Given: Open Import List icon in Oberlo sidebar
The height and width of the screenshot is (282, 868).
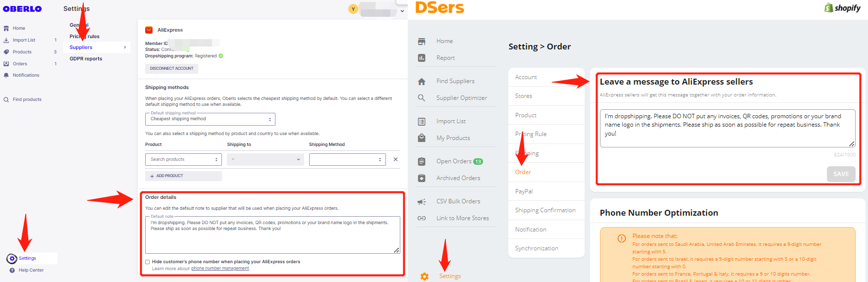Looking at the screenshot, I should point(6,40).
